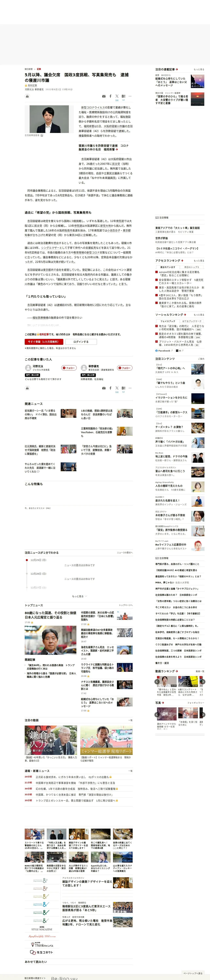Click 朝日新聞 breadcrumb link

point(29,69)
